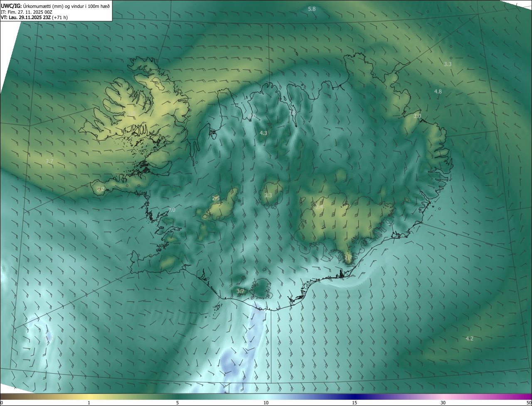The height and width of the screenshot is (406, 532).
Task: Click the 5.8 value near the top map edge
Action: (x=312, y=9)
